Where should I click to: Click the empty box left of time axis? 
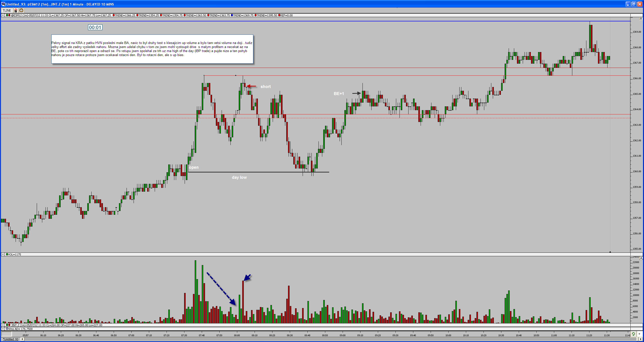tap(7, 334)
